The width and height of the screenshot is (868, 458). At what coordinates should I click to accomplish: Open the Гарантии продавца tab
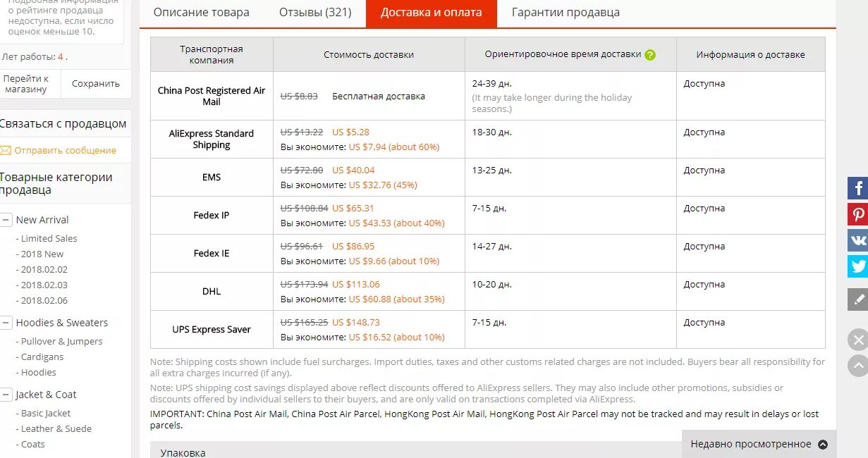(566, 13)
